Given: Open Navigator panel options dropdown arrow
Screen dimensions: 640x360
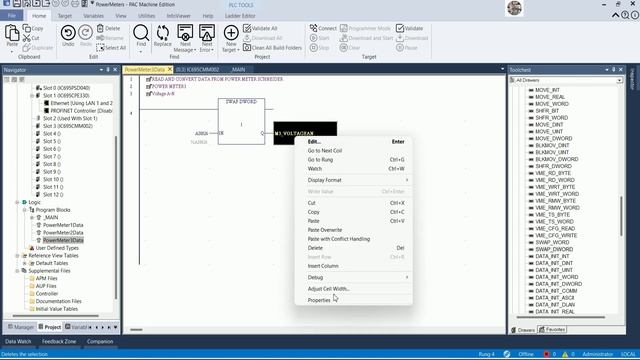Looking at the screenshot, I should [101, 70].
